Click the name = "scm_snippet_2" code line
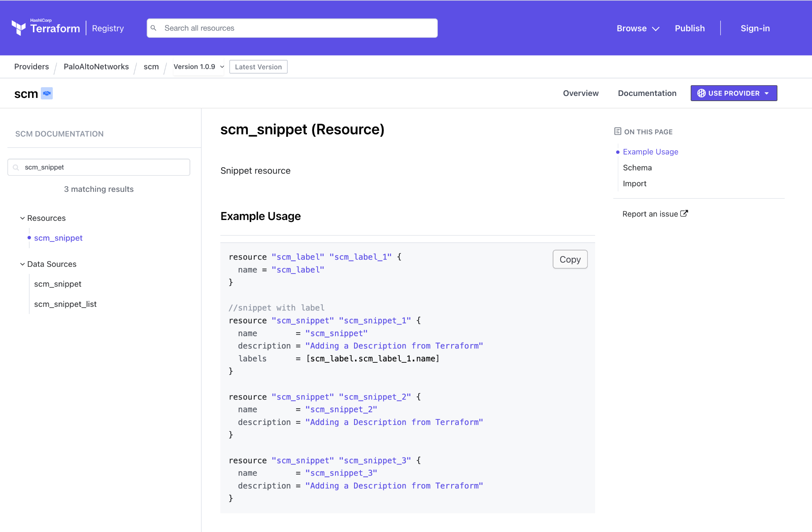Screen dimensions: 812x532 click(x=308, y=410)
